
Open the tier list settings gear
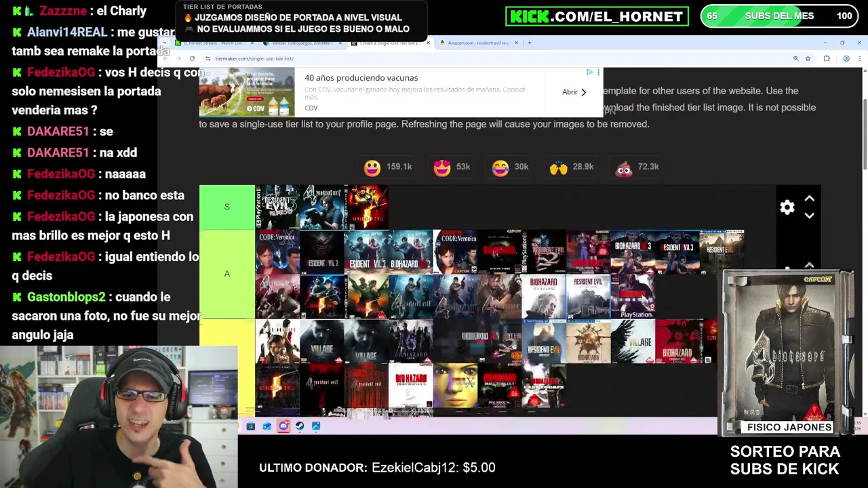(x=787, y=207)
